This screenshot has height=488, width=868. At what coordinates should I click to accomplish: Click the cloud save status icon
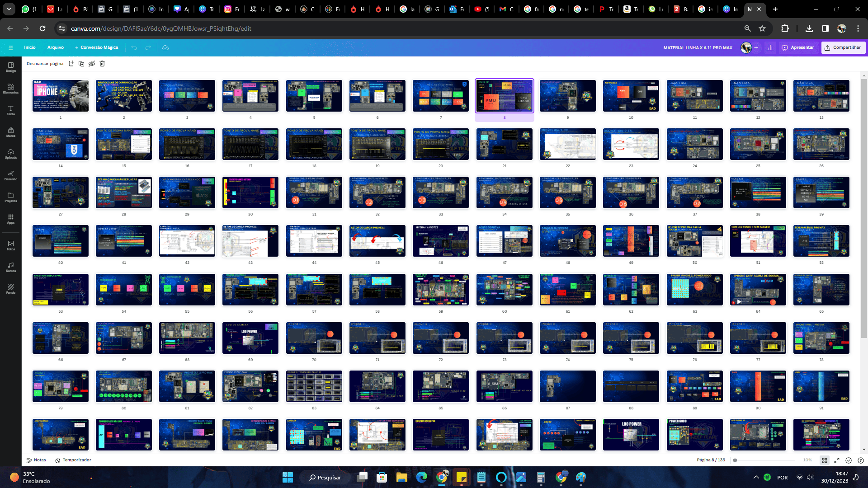(165, 47)
